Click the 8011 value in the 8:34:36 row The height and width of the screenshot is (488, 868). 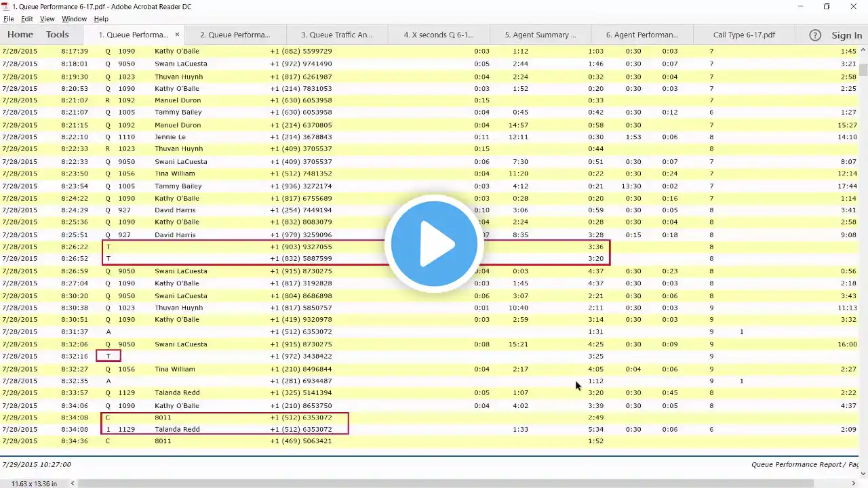coord(163,441)
